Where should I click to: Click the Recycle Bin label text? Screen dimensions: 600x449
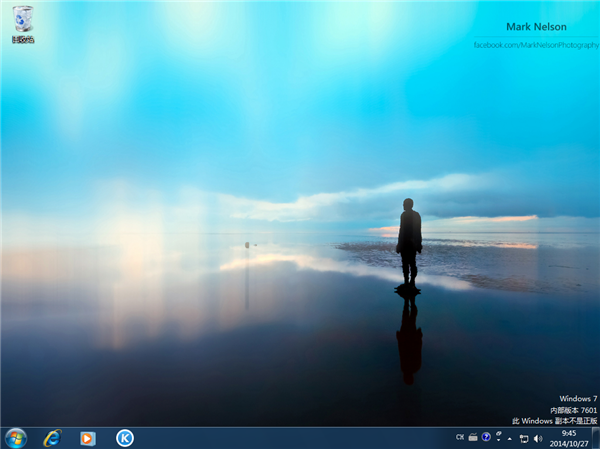point(22,40)
